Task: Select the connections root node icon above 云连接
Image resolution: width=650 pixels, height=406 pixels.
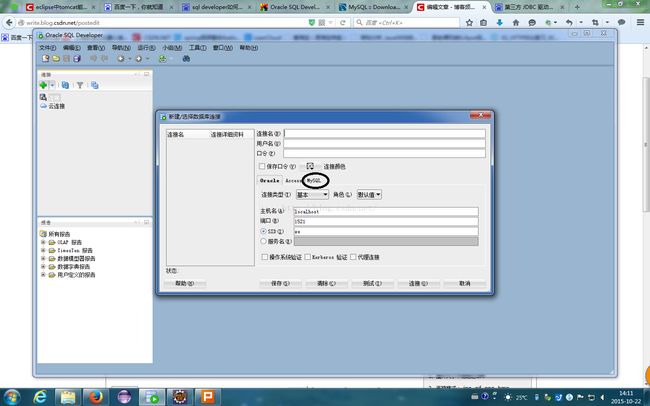Action: 43,97
